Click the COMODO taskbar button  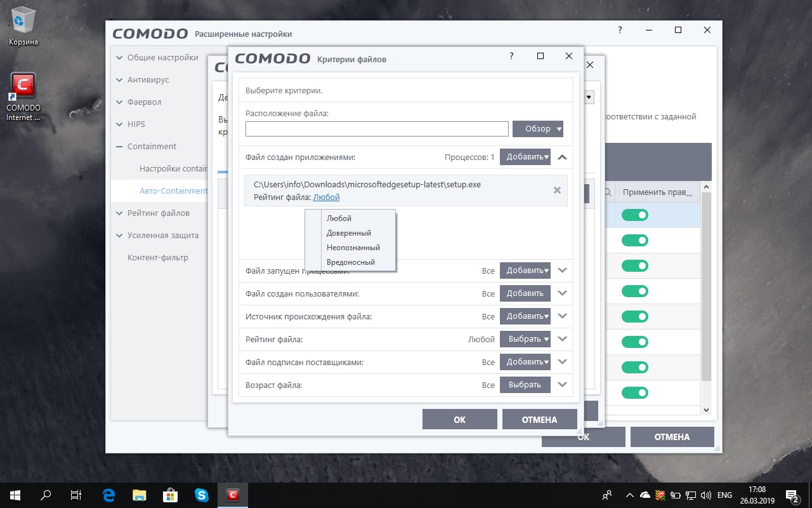pos(232,495)
